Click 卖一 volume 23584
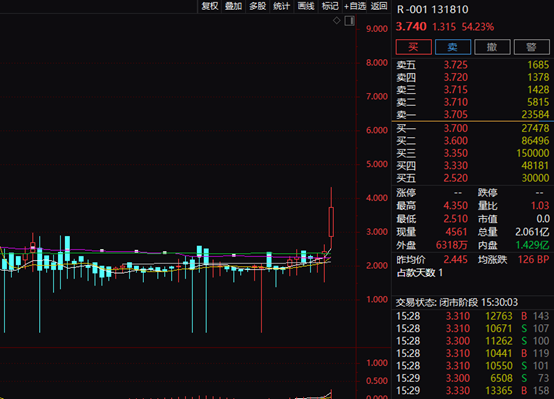This screenshot has height=399, width=554. (x=535, y=115)
